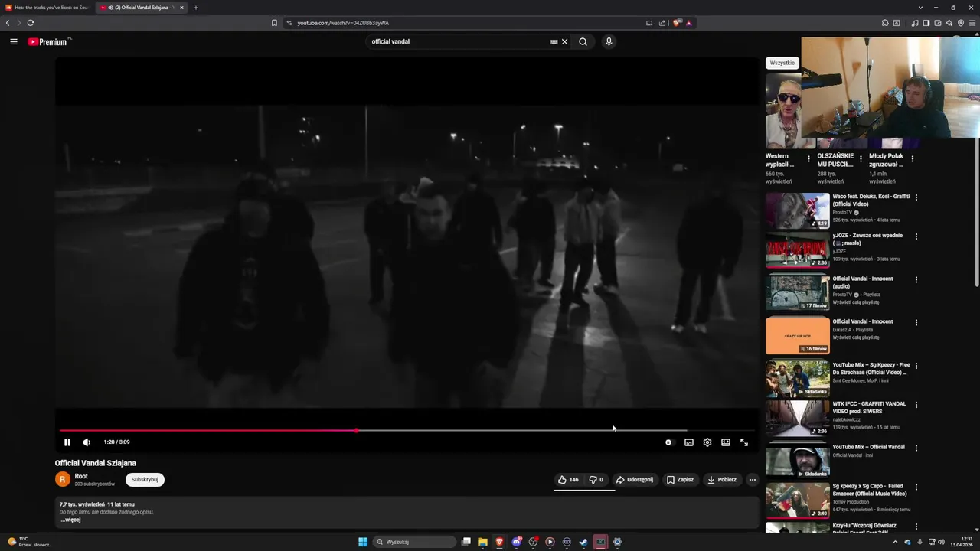Open Brave VPN shield icon
Screen dimensions: 980x551
pyautogui.click(x=961, y=23)
